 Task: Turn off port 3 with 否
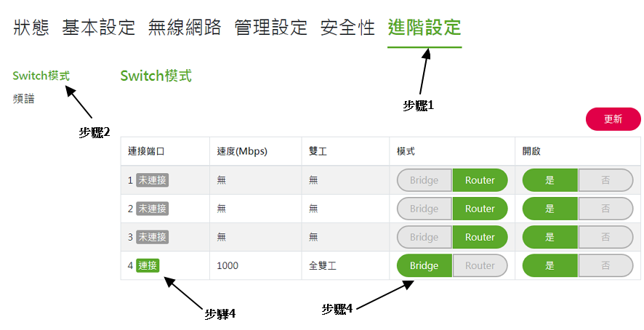coord(605,237)
